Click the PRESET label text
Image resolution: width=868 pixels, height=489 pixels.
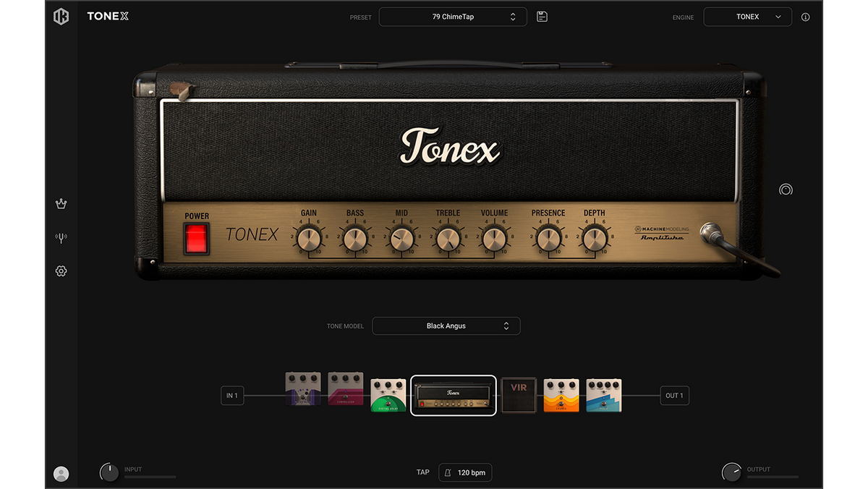point(361,17)
